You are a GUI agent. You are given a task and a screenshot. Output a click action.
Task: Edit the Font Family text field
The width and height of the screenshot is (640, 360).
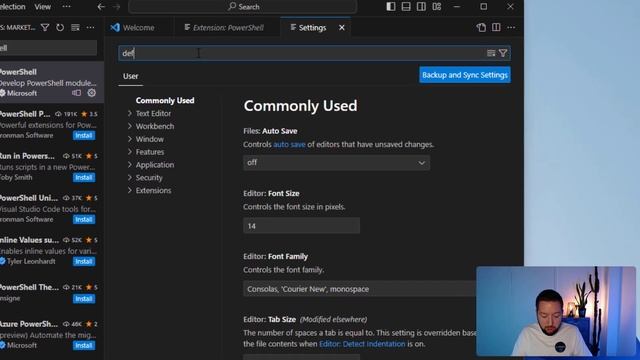[x=359, y=289]
